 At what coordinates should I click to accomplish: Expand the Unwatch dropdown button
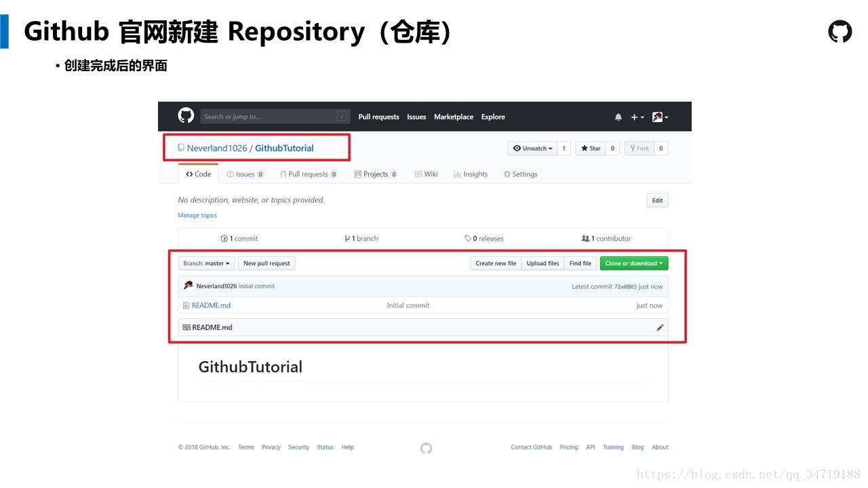click(532, 148)
